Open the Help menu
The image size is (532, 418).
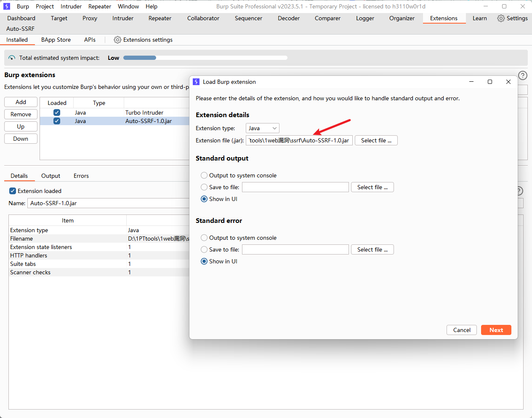click(152, 6)
